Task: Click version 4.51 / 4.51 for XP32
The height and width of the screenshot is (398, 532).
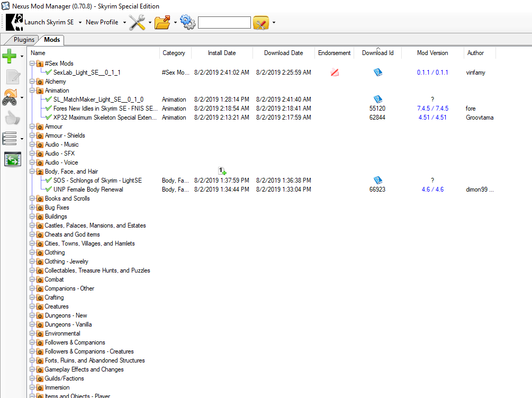Action: click(432, 117)
